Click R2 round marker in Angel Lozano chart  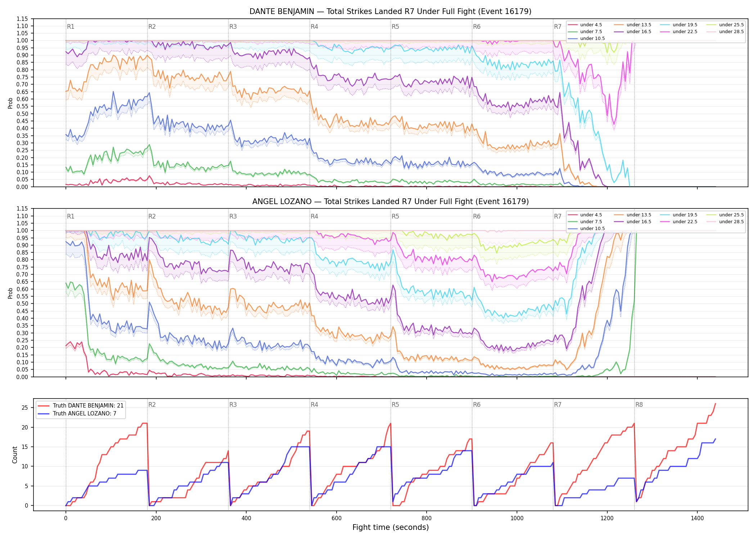(x=152, y=216)
